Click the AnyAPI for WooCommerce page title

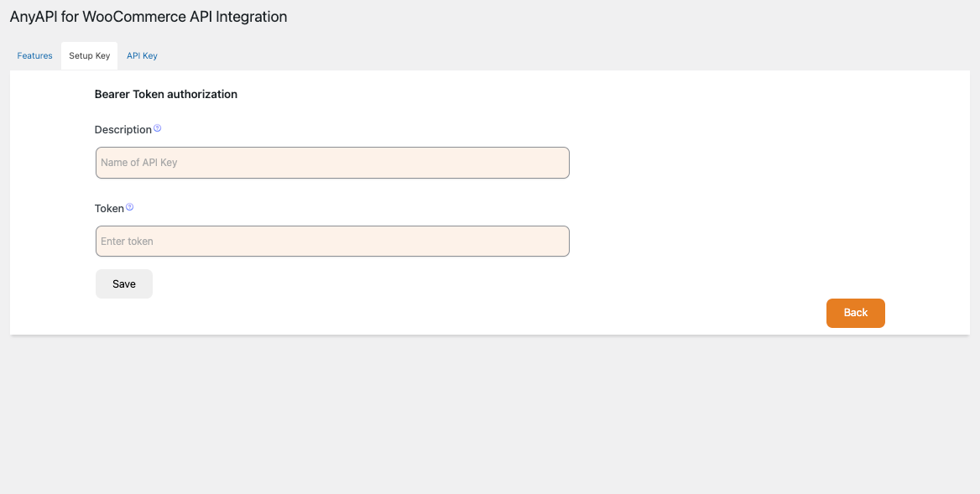click(x=149, y=17)
